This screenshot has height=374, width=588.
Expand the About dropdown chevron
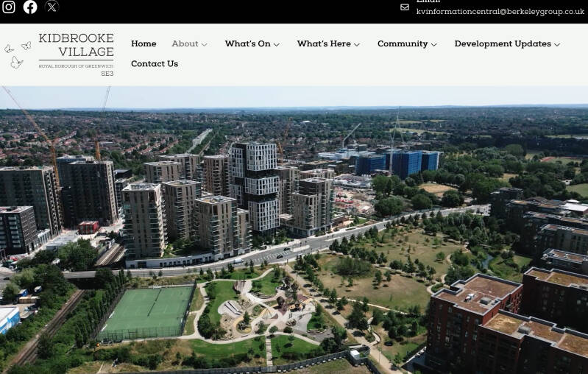(205, 44)
